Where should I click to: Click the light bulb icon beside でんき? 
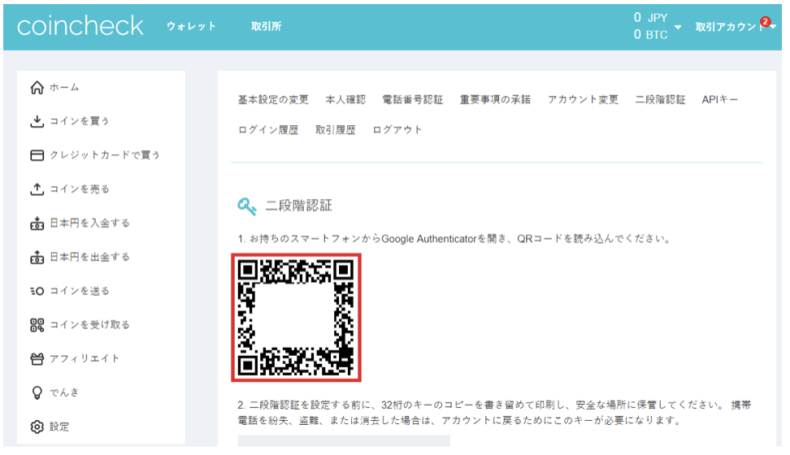(x=37, y=393)
